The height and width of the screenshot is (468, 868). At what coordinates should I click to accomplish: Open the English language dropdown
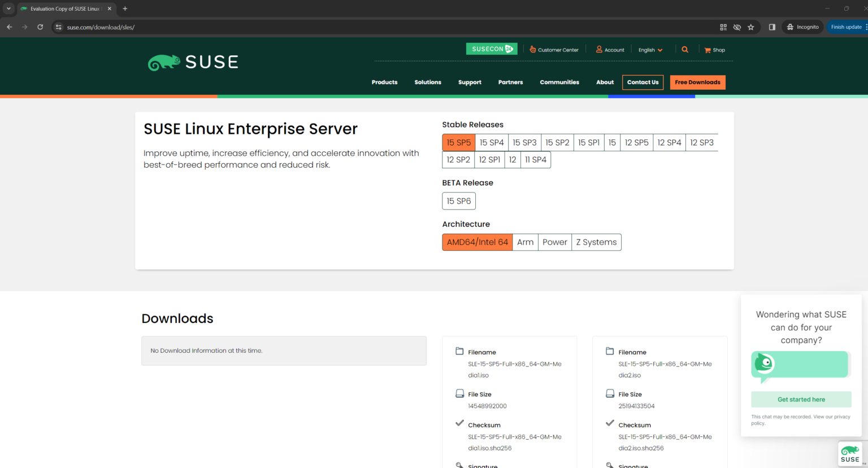click(x=650, y=50)
